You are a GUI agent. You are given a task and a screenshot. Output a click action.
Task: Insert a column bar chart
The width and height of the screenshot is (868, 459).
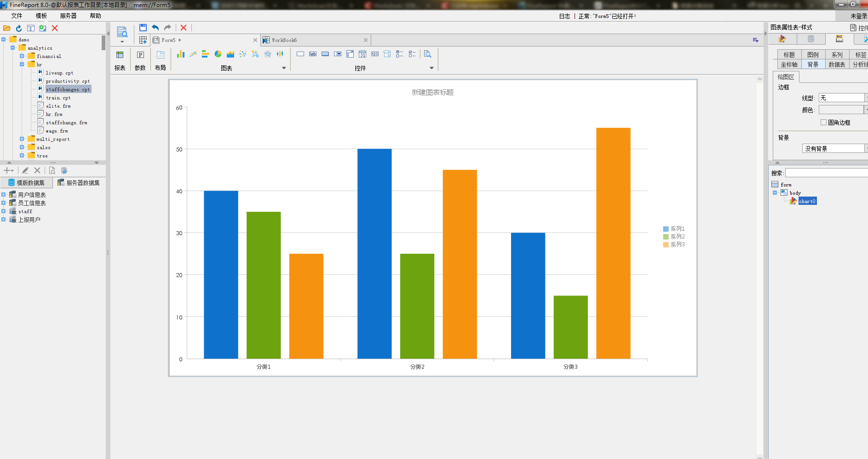pos(181,54)
